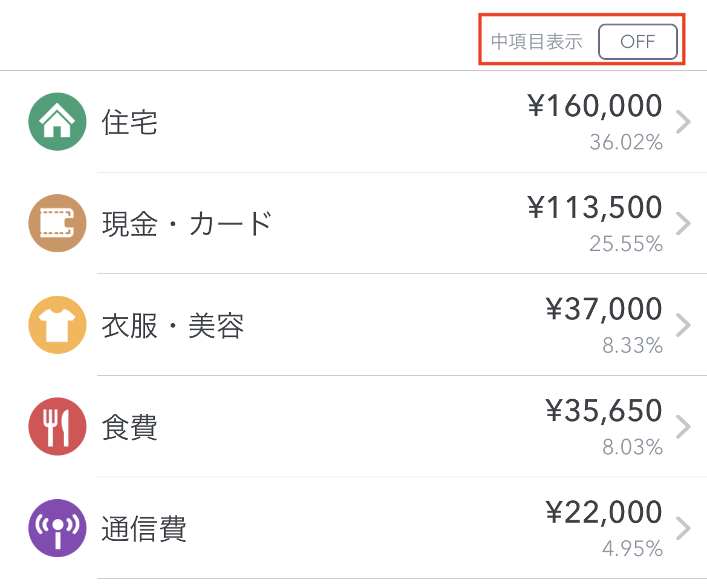Click the green house icon for 住宅

(x=57, y=122)
